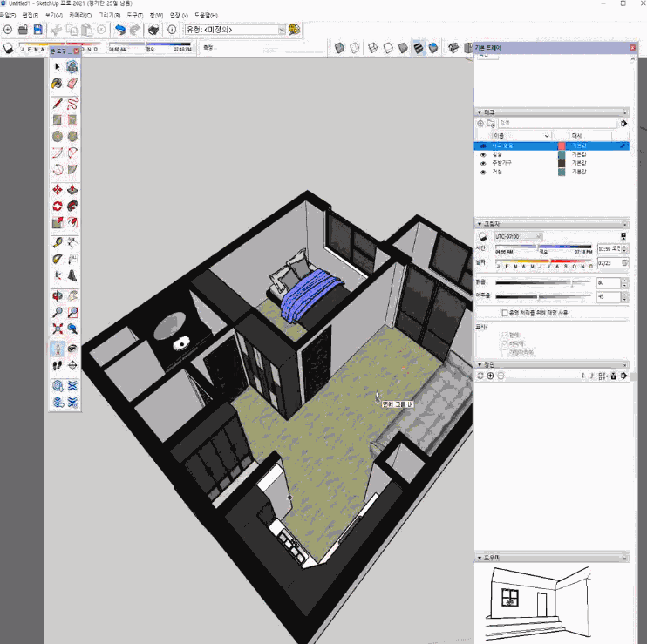Select the Section Plane tool
The height and width of the screenshot is (644, 647).
[x=72, y=366]
